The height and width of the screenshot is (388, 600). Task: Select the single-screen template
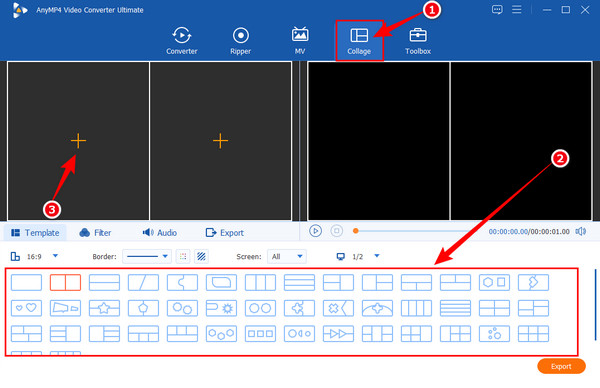[26, 282]
